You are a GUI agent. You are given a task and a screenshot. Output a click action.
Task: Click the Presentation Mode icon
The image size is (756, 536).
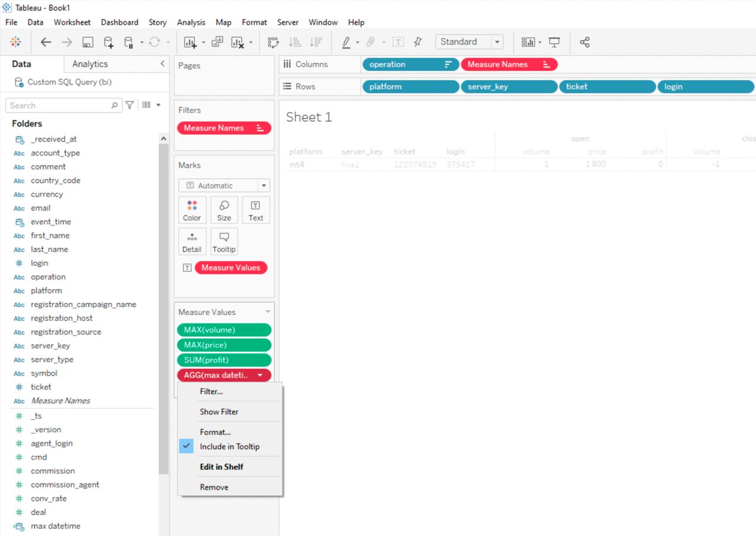pos(554,42)
